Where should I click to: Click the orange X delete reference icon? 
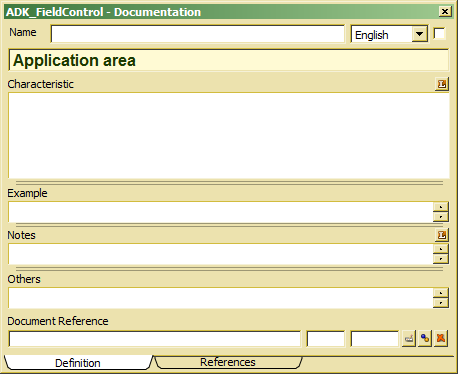pyautogui.click(x=441, y=339)
